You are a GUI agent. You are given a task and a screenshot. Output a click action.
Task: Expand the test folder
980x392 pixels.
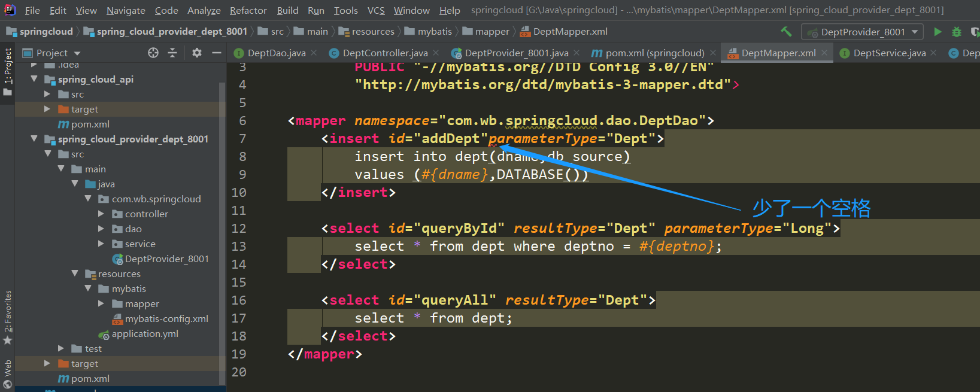click(61, 348)
